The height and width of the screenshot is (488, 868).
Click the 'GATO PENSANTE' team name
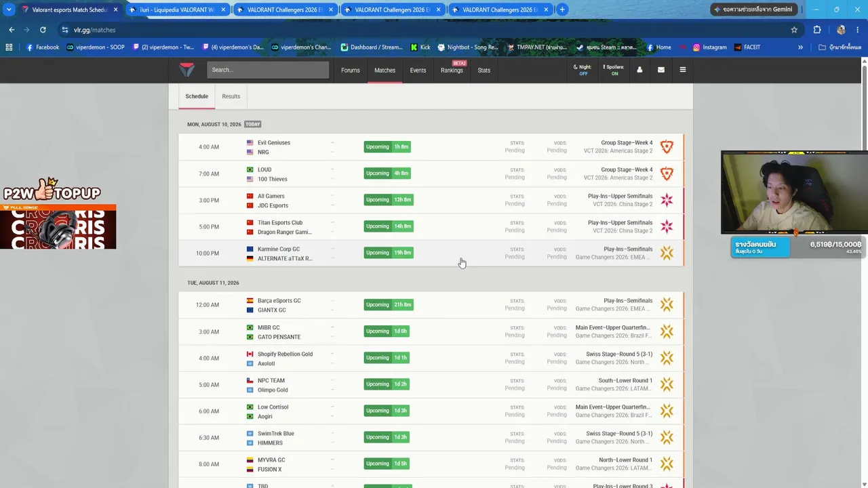point(279,337)
